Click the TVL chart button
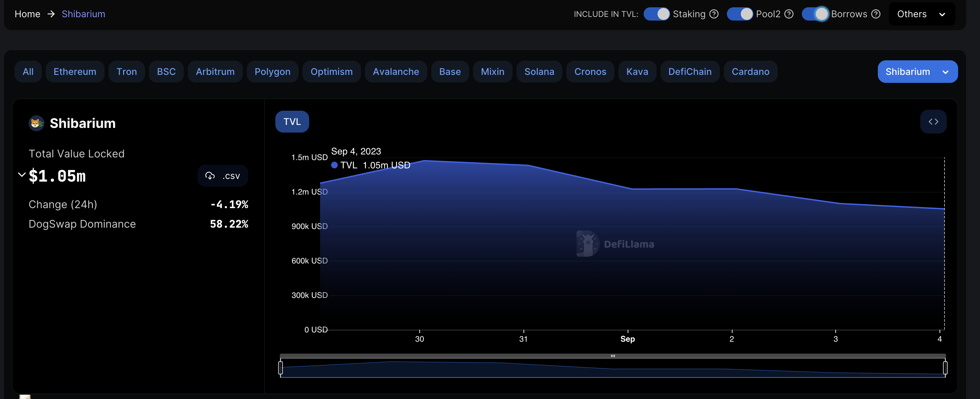 pos(292,122)
